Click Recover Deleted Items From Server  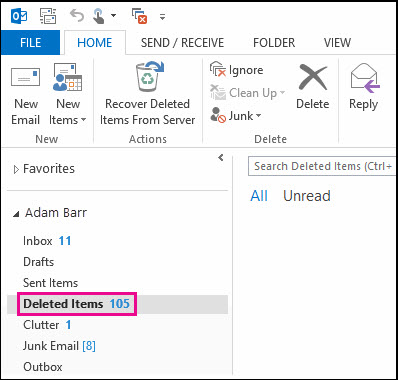click(147, 94)
